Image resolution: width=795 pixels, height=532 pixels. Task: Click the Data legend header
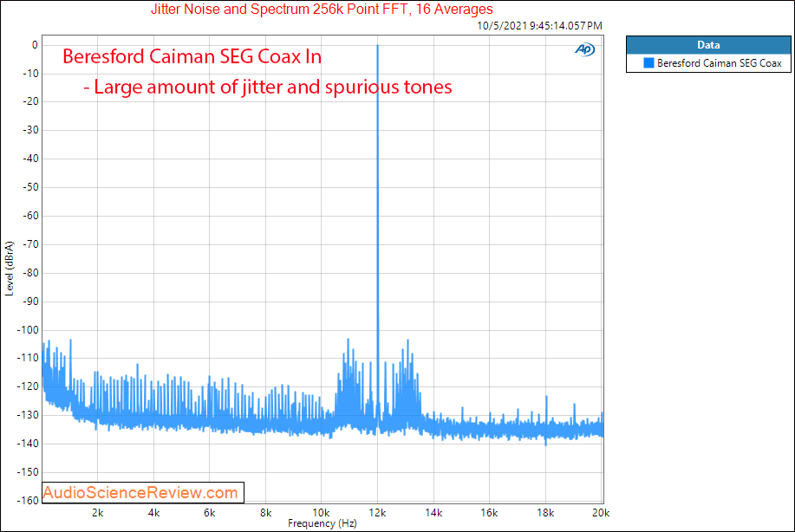coord(708,44)
